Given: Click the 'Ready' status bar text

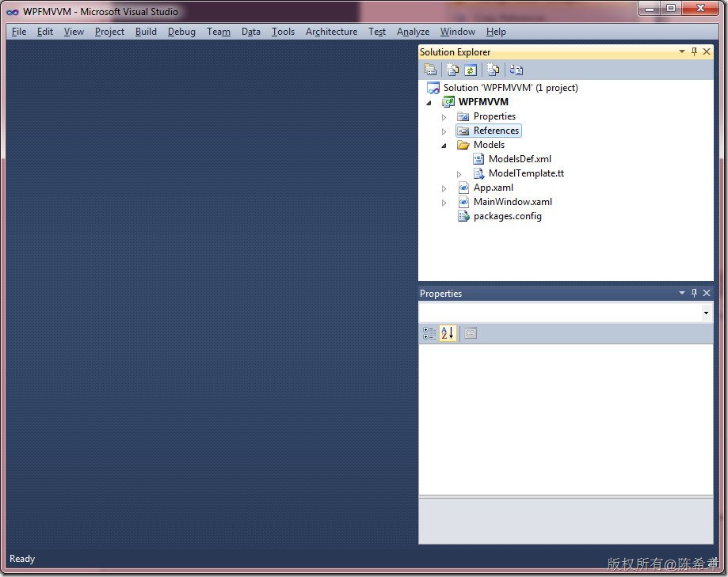Looking at the screenshot, I should (x=22, y=559).
